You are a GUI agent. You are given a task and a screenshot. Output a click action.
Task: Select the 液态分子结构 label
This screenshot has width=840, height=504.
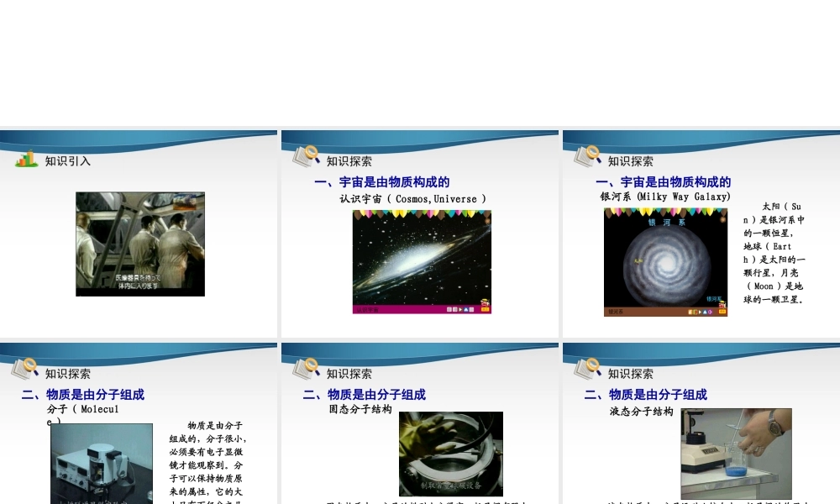641,412
